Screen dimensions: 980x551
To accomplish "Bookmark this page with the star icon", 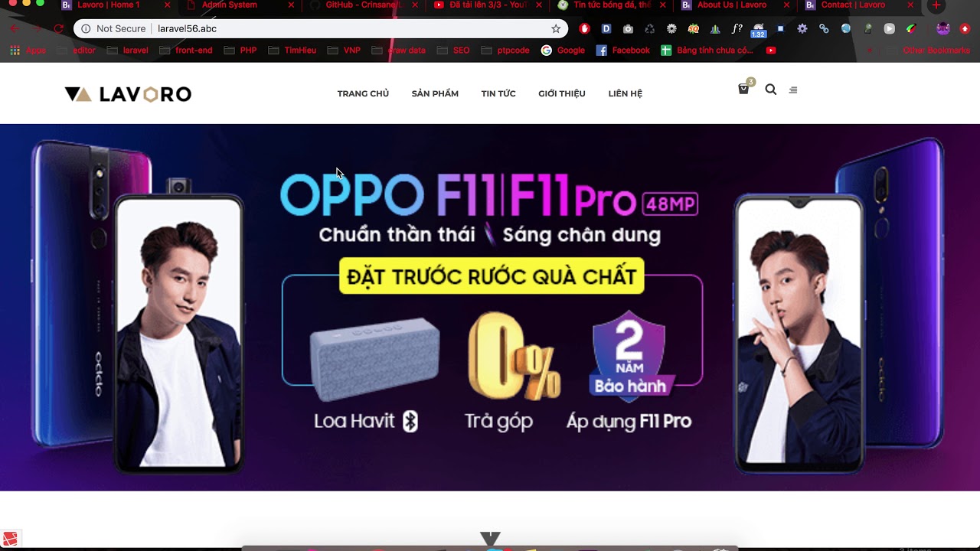I will tap(556, 29).
